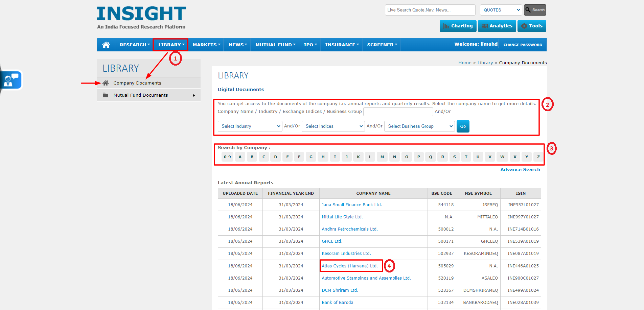
Task: Filter companies by letter G
Action: click(311, 157)
